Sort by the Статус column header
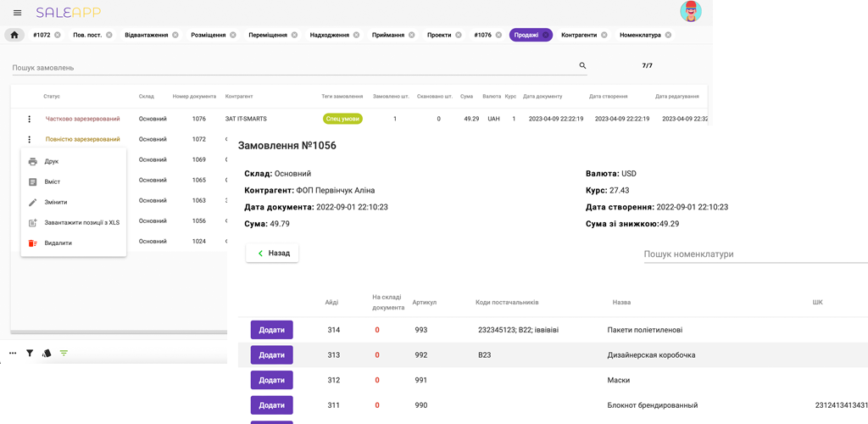The width and height of the screenshot is (868, 424). pos(52,97)
